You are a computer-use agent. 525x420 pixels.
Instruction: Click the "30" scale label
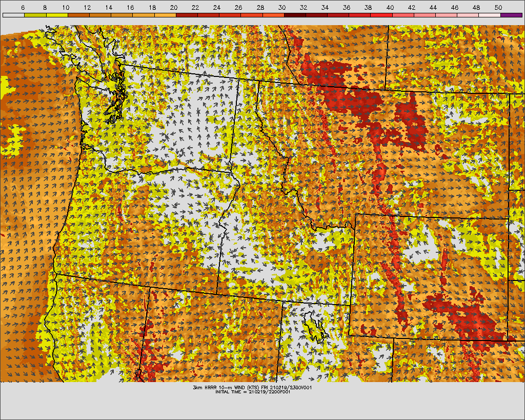pos(282,7)
